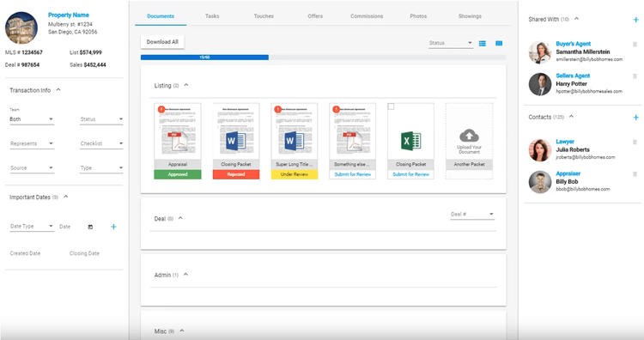
Task: Add a new Shared With person
Action: 635,19
